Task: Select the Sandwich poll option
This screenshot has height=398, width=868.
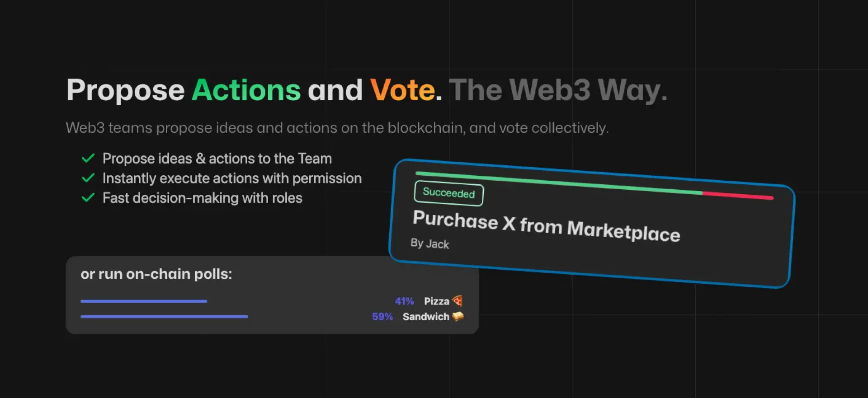Action: pyautogui.click(x=425, y=317)
